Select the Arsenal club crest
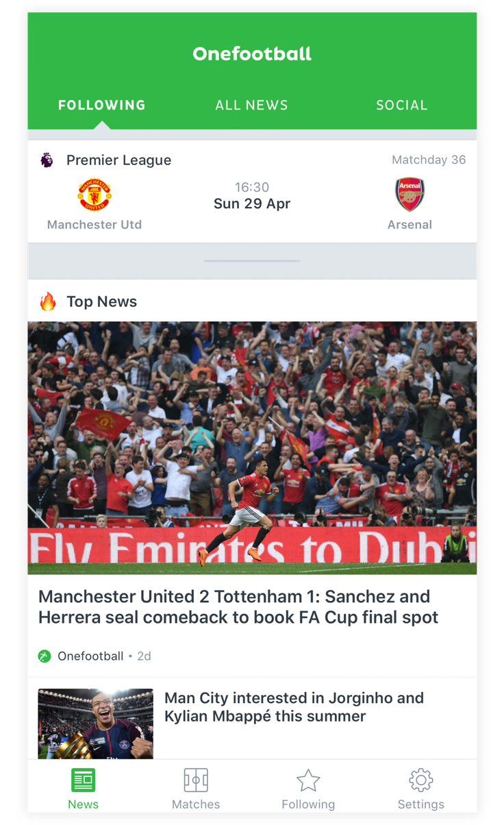 click(x=409, y=195)
